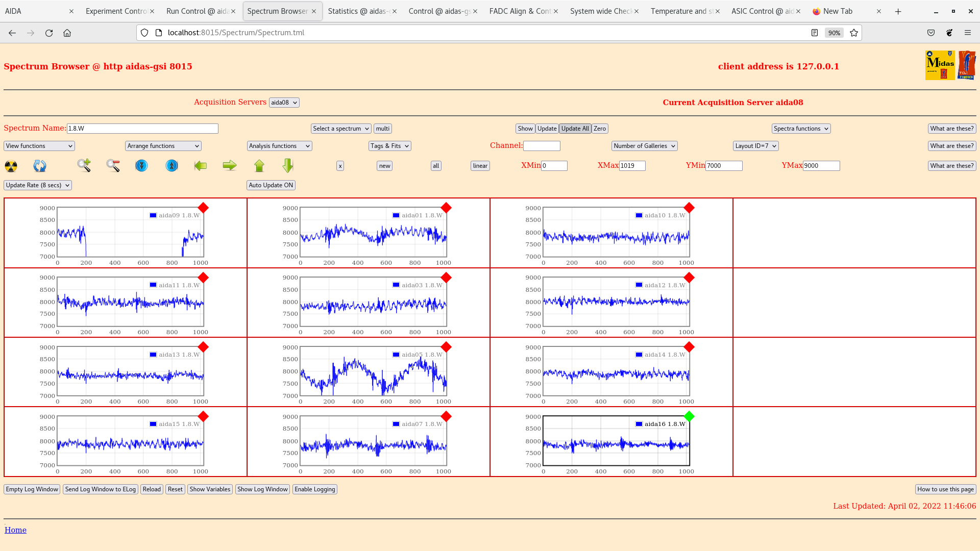
Task: Click the green up arrow icon
Action: tap(259, 165)
